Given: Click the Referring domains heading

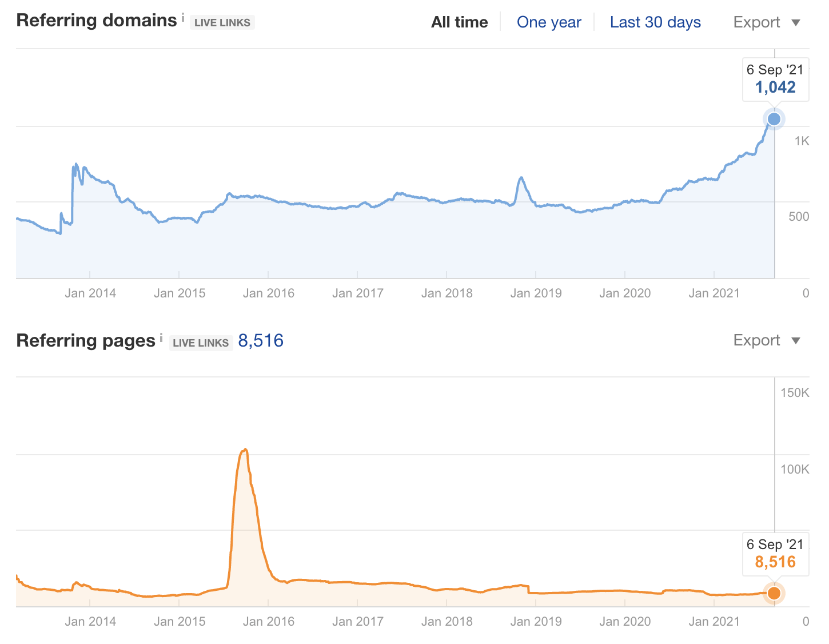Looking at the screenshot, I should click(97, 21).
